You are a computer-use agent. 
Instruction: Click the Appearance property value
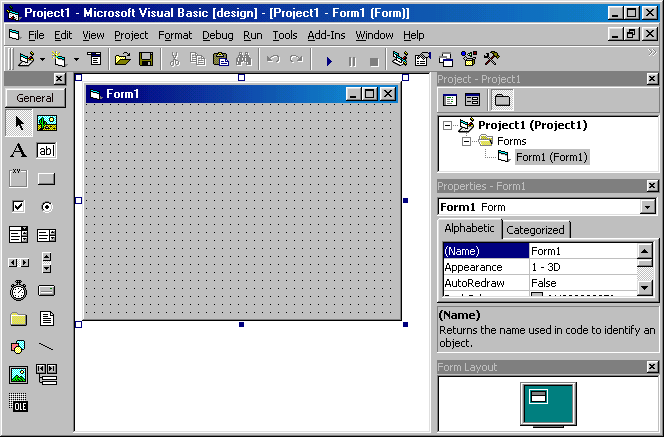(x=583, y=267)
